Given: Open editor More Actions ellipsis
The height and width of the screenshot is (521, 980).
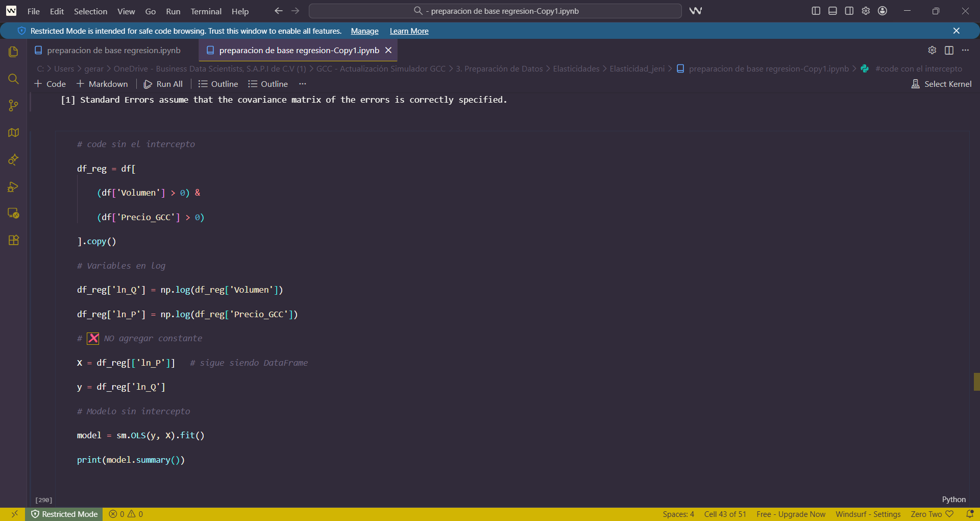Looking at the screenshot, I should point(965,50).
